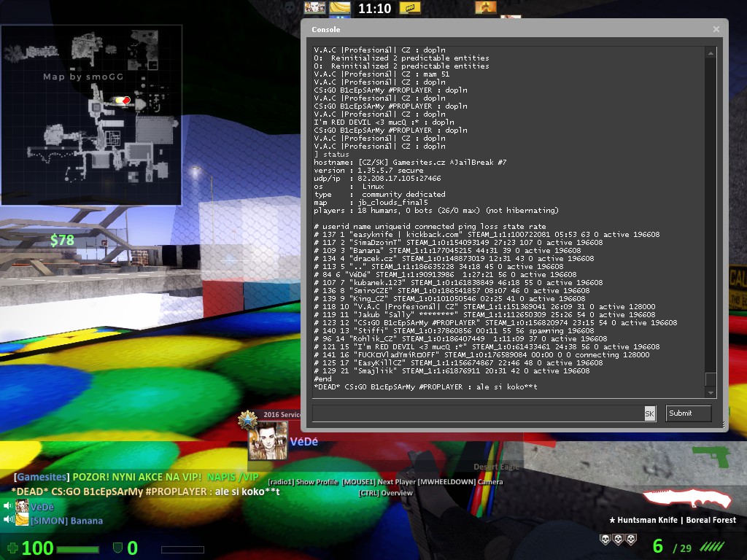Click the 'EasyKillCZ' player row
747x560 pixels.
[458, 363]
